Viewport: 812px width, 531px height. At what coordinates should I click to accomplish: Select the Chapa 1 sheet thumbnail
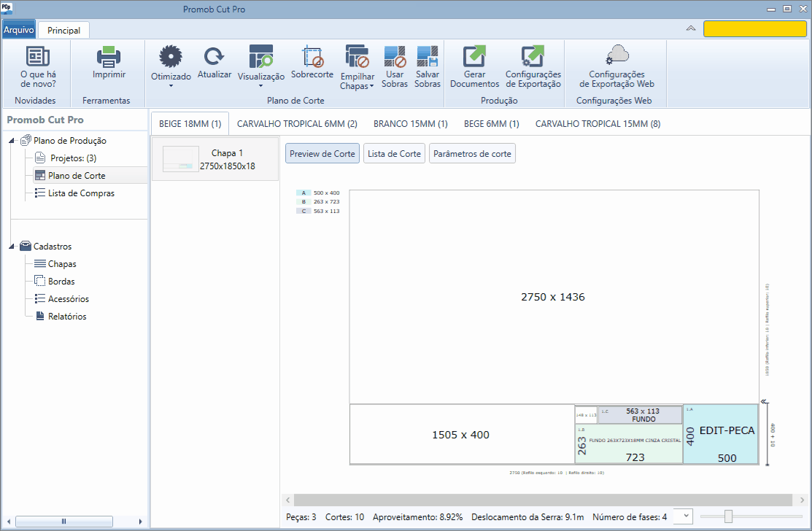(215, 160)
